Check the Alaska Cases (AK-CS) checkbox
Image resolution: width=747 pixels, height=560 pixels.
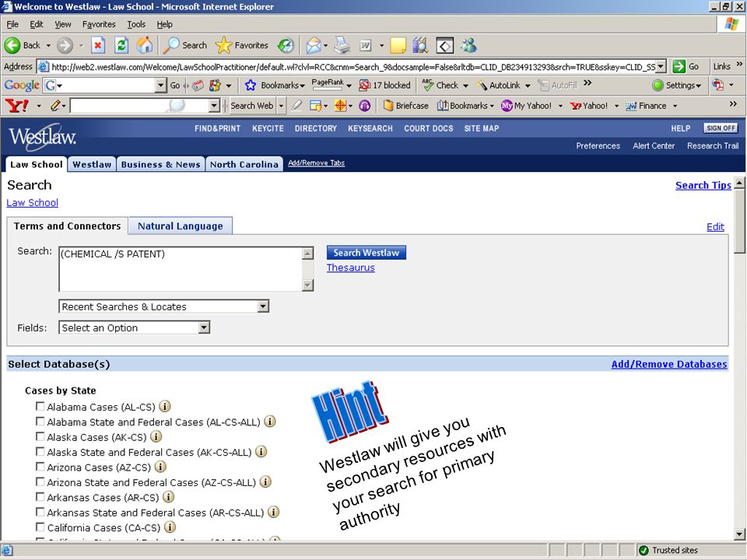click(x=40, y=436)
